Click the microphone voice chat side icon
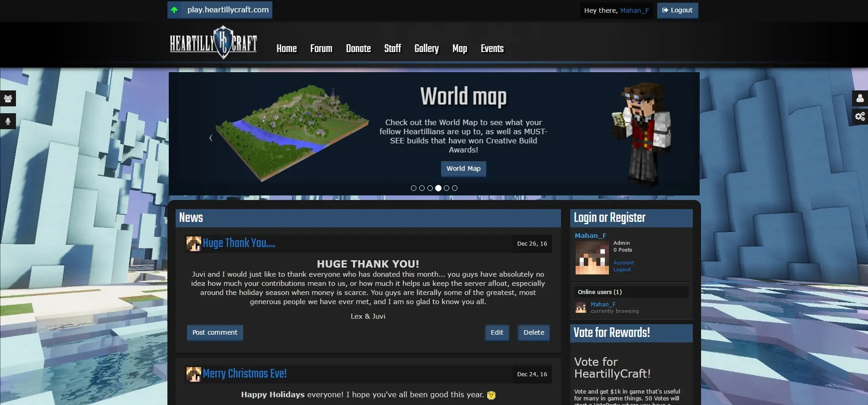Viewport: 868px width, 405px height. tap(8, 121)
